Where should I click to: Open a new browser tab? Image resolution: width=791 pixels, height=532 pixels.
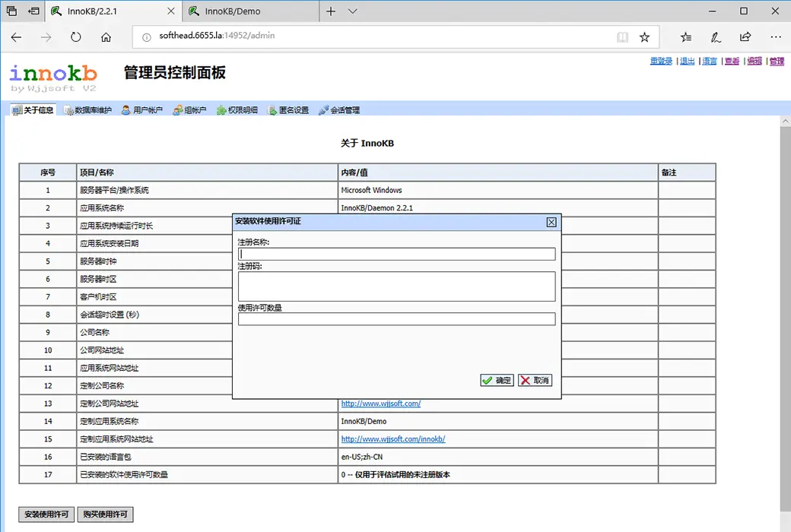(331, 11)
